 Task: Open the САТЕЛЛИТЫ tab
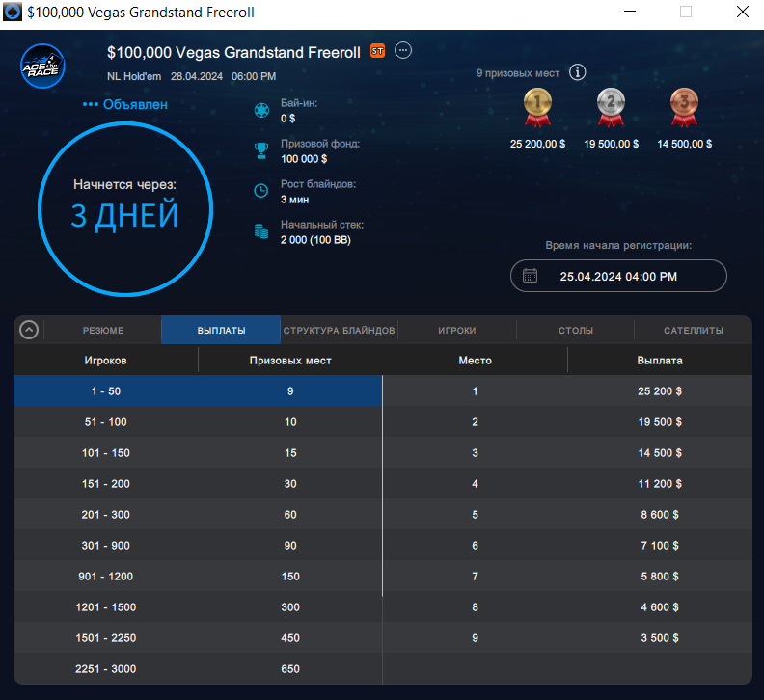(694, 331)
